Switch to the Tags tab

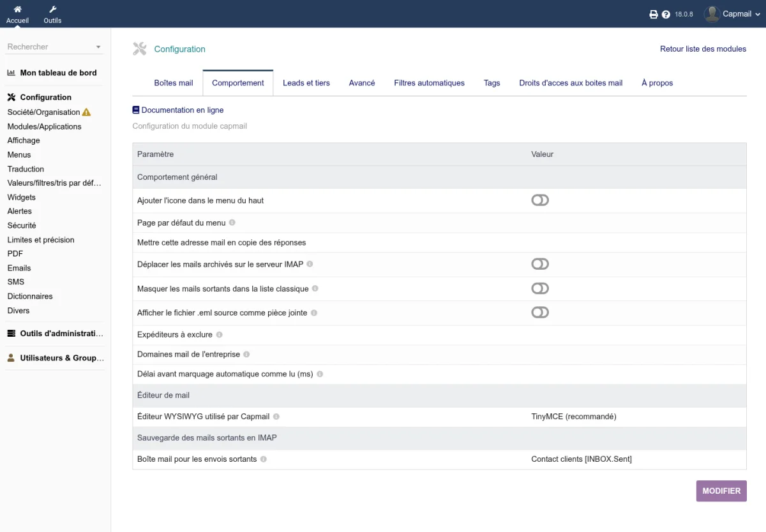coord(492,83)
